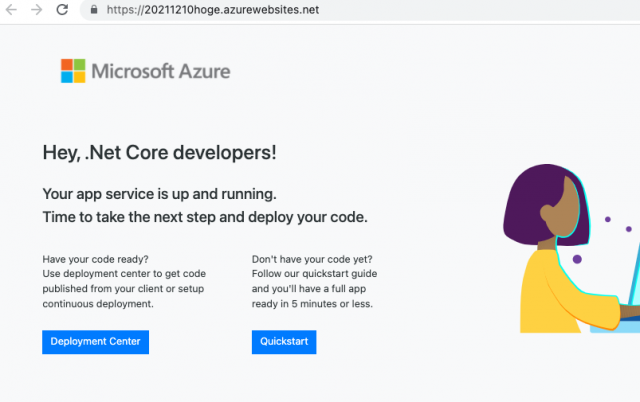Click the four-color Microsoft logo
The width and height of the screenshot is (640, 402).
point(73,71)
